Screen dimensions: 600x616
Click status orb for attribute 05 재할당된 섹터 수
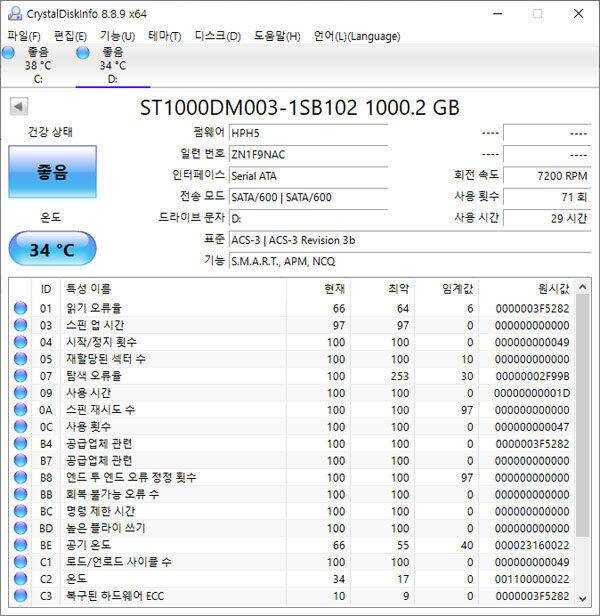(x=20, y=359)
